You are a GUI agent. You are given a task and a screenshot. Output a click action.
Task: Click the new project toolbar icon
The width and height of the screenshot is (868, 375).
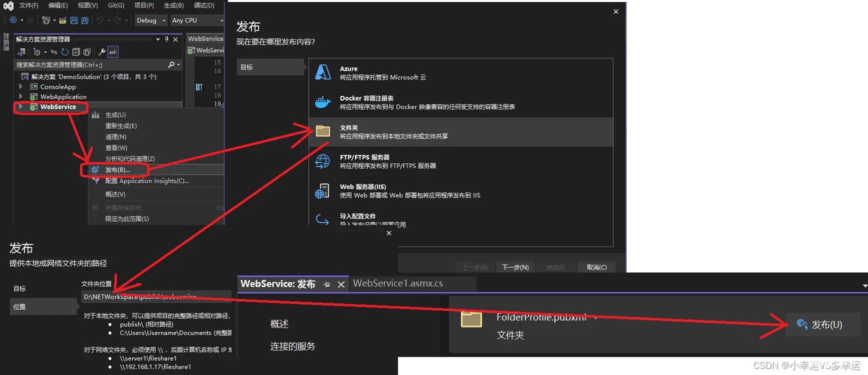46,20
